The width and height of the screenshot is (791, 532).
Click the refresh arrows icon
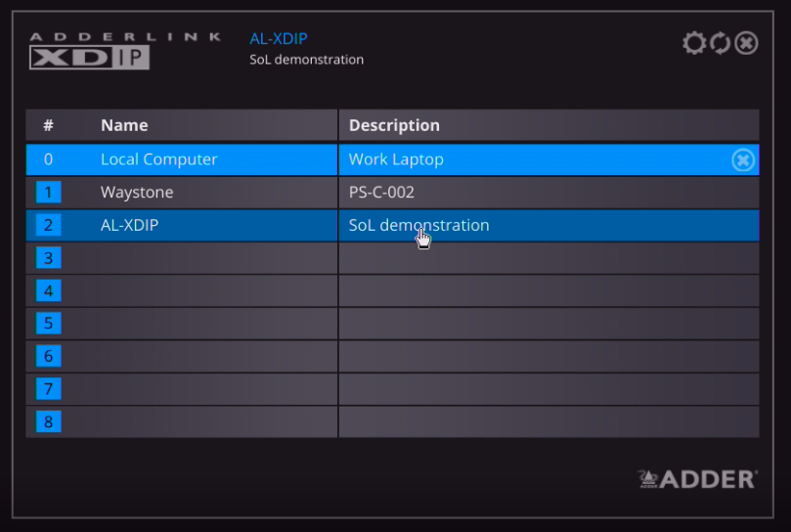click(x=721, y=43)
